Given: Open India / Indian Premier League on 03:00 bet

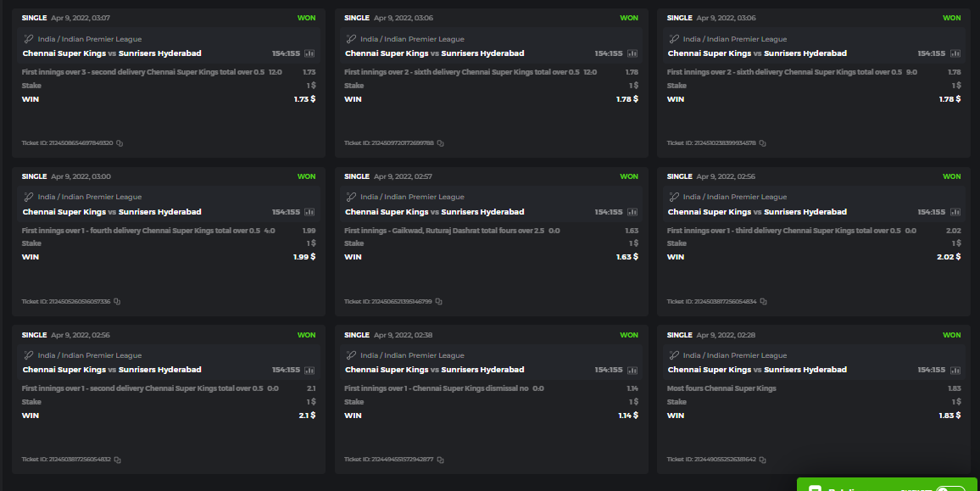Looking at the screenshot, I should coord(90,197).
